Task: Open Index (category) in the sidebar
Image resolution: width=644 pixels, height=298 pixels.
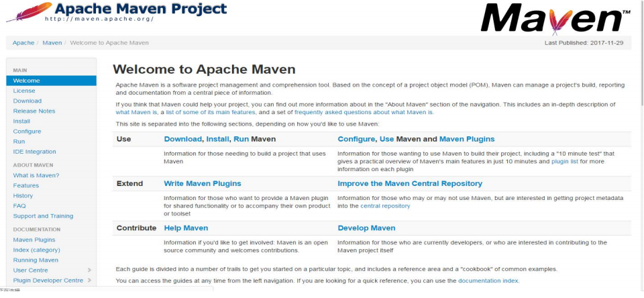Action: [36, 250]
